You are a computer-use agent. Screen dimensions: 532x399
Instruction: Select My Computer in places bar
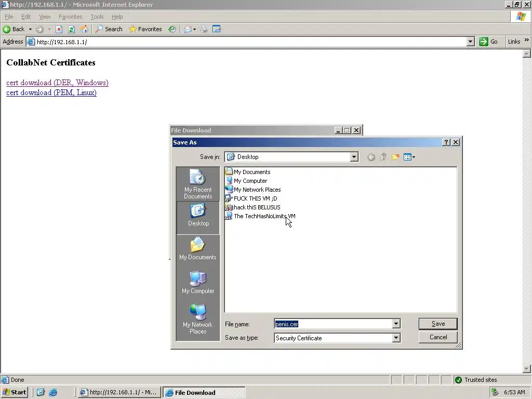[x=198, y=282]
